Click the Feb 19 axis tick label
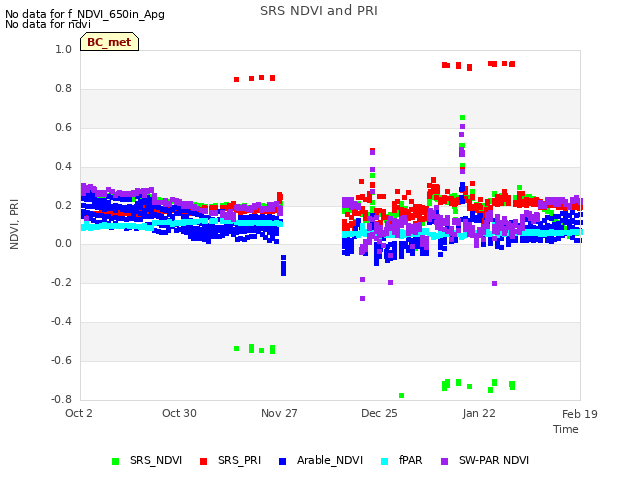The height and width of the screenshot is (480, 640). click(580, 414)
